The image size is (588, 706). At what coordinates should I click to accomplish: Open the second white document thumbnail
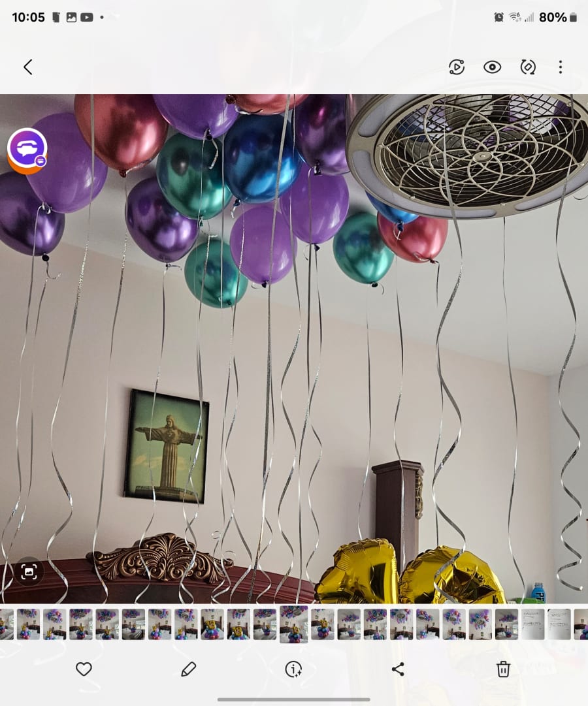coord(559,624)
